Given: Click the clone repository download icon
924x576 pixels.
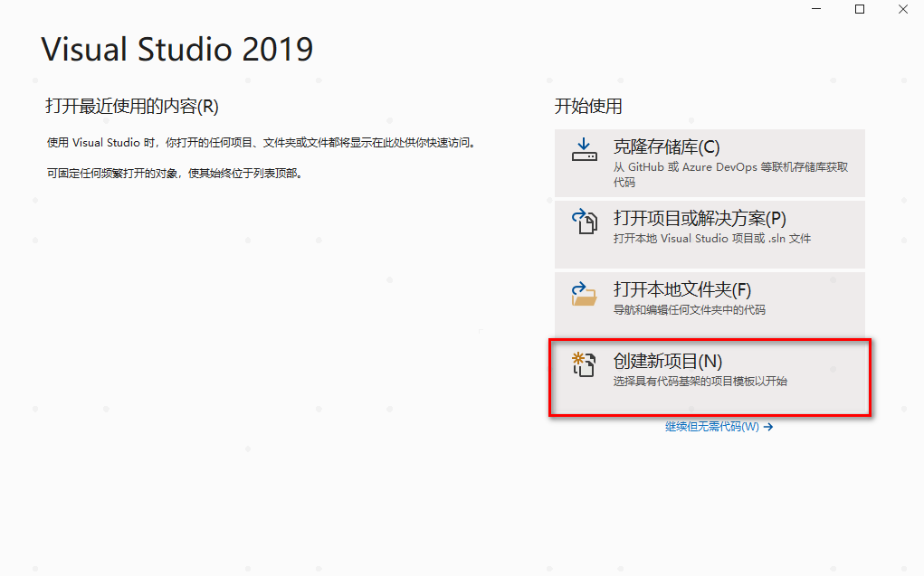Looking at the screenshot, I should [584, 149].
